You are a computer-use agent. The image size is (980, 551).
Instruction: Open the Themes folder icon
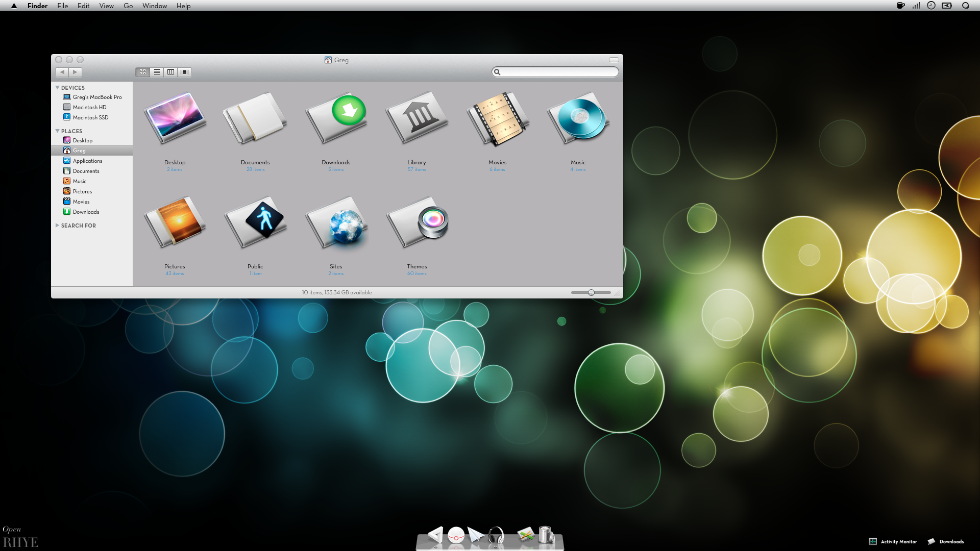(416, 223)
